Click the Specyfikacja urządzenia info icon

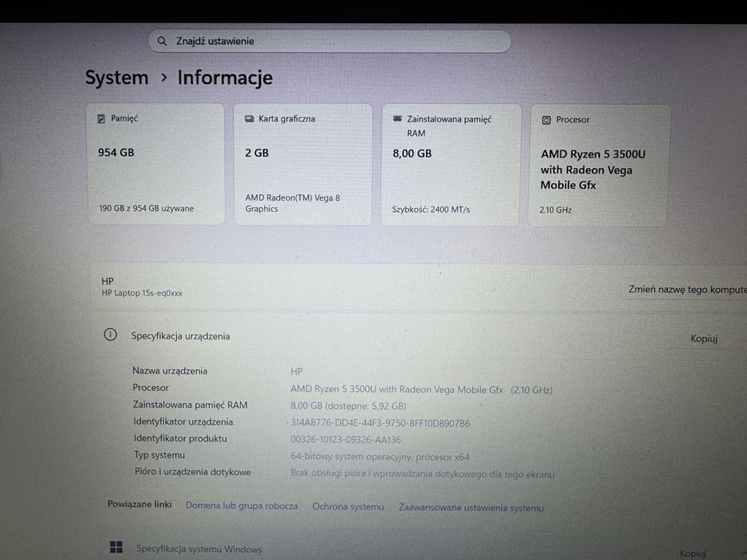pos(110,334)
